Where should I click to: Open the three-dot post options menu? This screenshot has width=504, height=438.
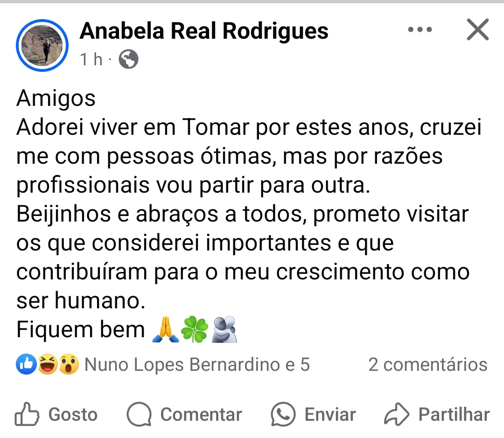point(420,29)
